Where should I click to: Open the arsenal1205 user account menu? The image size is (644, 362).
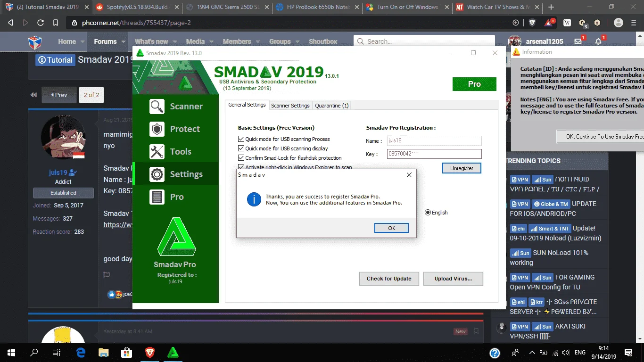click(x=536, y=41)
